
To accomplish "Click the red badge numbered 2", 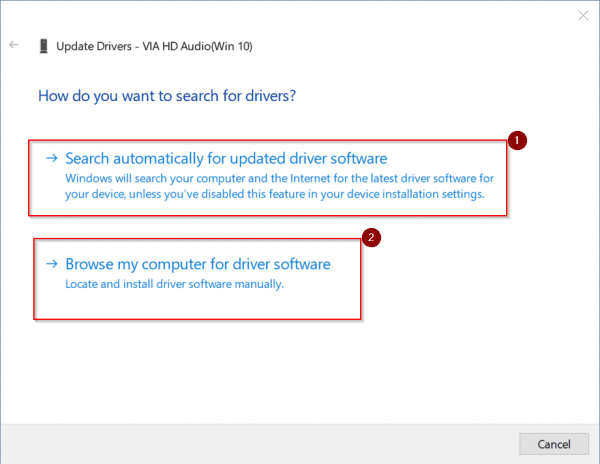I will click(x=370, y=239).
